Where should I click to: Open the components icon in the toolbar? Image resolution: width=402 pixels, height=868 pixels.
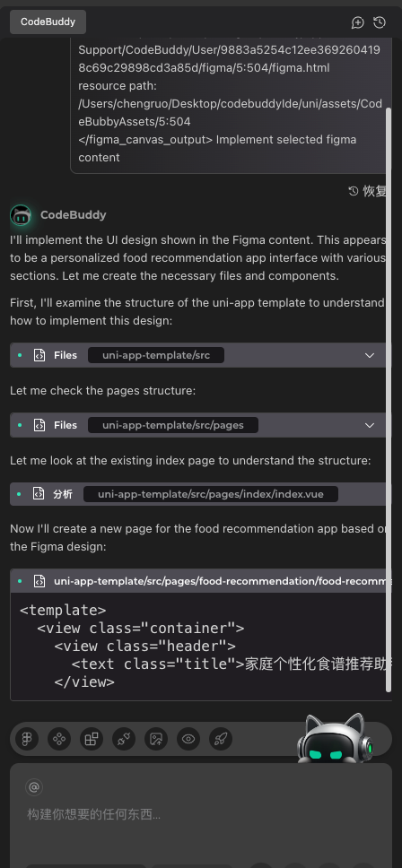pos(58,739)
